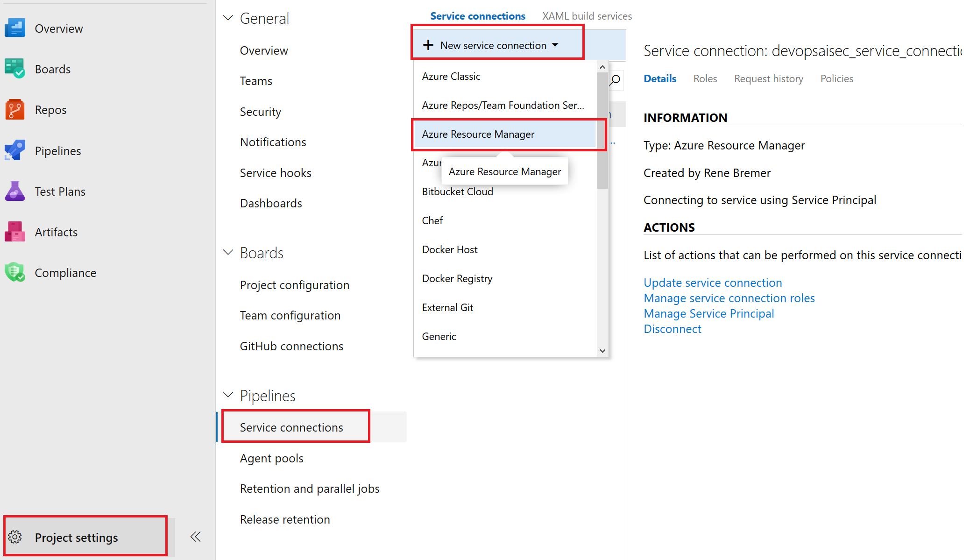Open Test Plans flask icon
This screenshot has height=560, width=977.
click(15, 191)
